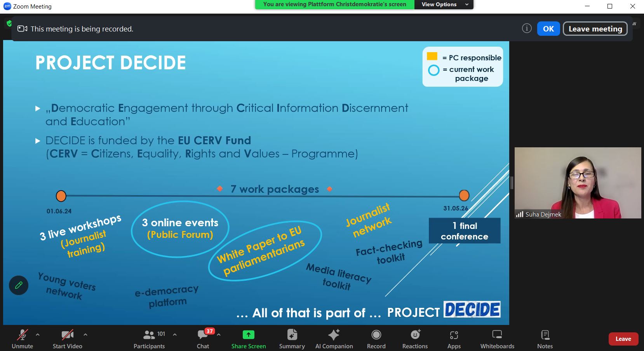Click the 'PROJECT DECIDE' slide title

click(x=111, y=63)
